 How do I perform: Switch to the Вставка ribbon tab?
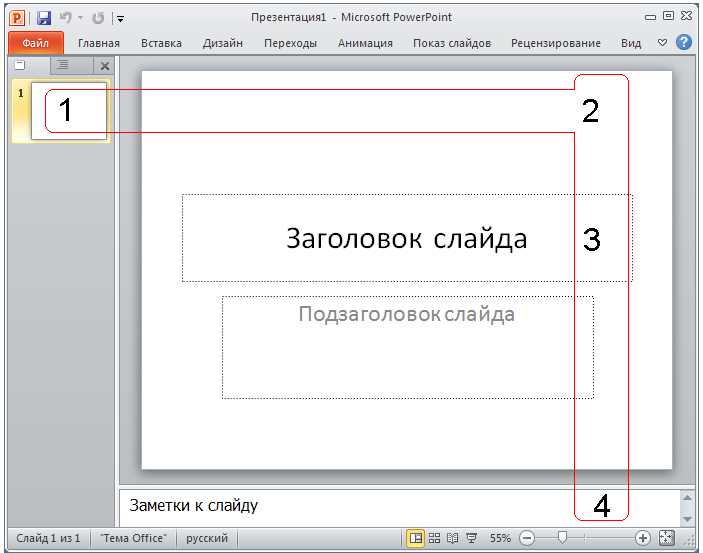click(161, 43)
